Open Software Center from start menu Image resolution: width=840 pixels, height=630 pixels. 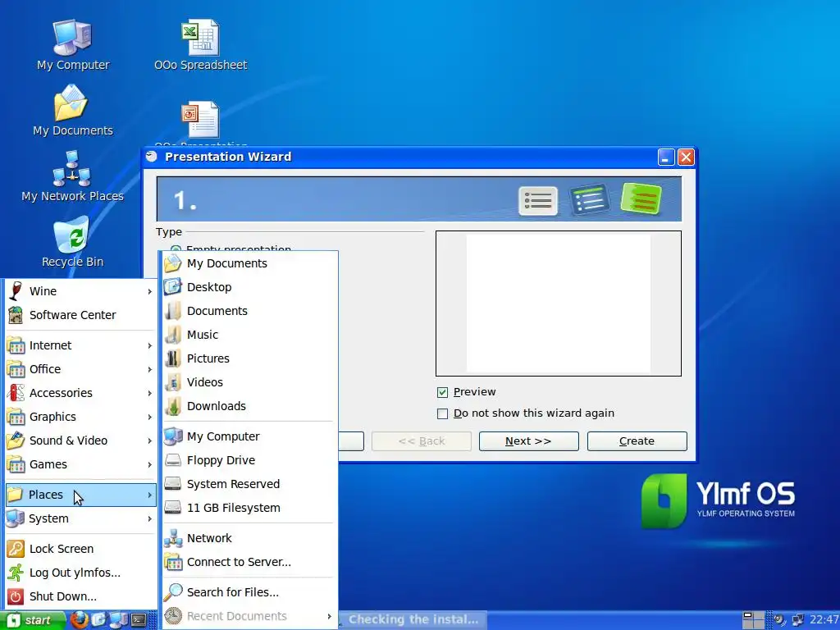[80, 315]
